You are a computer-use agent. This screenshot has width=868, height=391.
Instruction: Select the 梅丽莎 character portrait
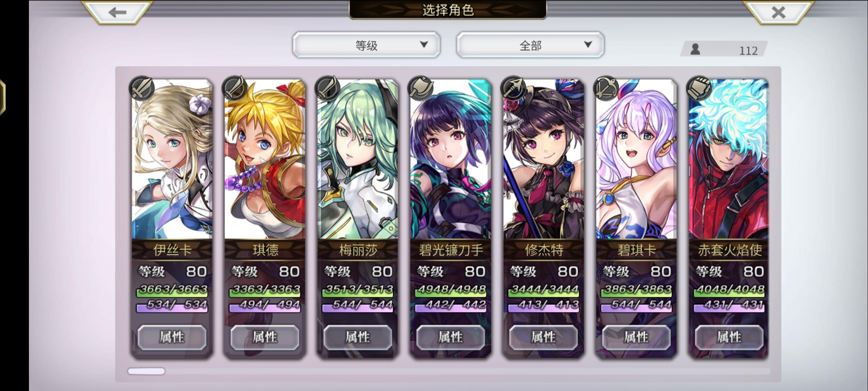[358, 159]
